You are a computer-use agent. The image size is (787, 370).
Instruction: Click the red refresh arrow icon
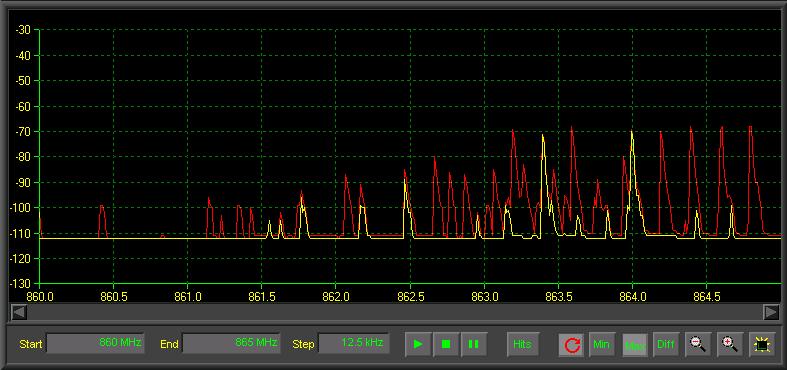pos(572,345)
